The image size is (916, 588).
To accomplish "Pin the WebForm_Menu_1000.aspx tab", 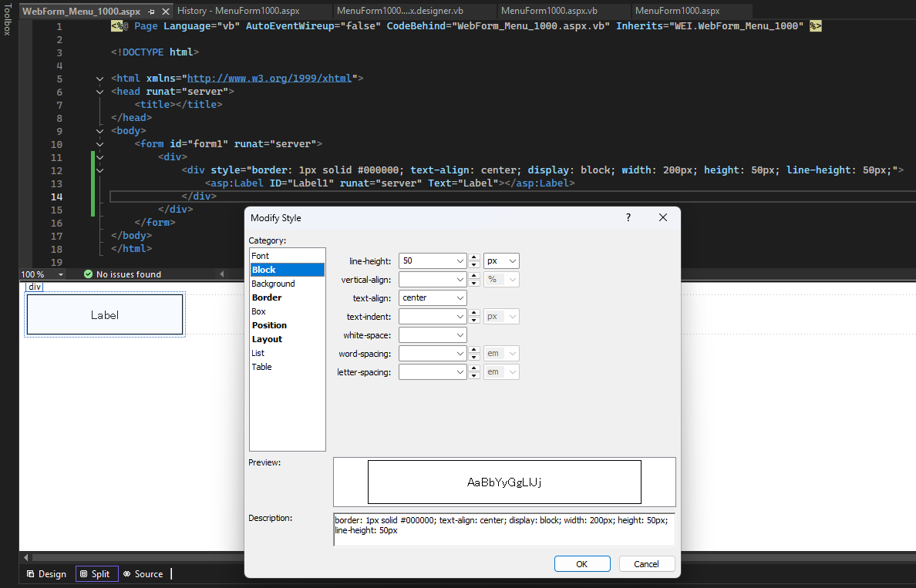I will (x=152, y=12).
